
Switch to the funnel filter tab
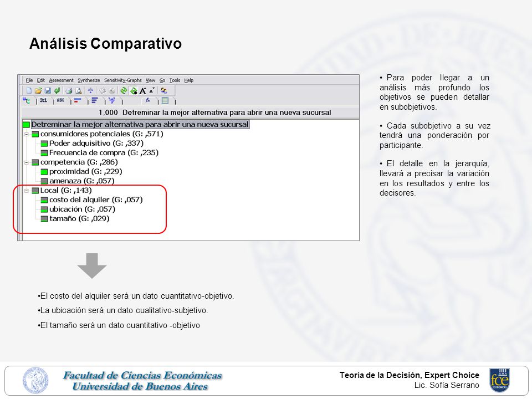112,100
